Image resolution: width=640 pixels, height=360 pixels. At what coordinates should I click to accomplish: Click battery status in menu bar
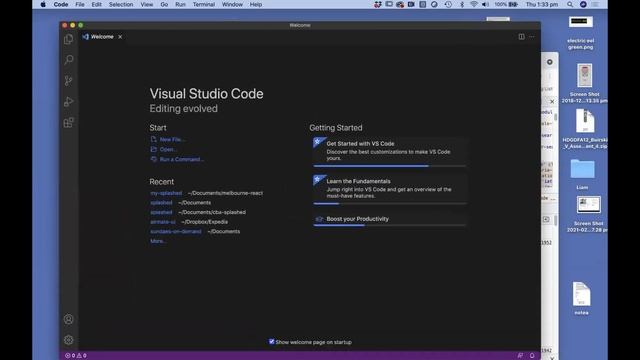[506, 4]
